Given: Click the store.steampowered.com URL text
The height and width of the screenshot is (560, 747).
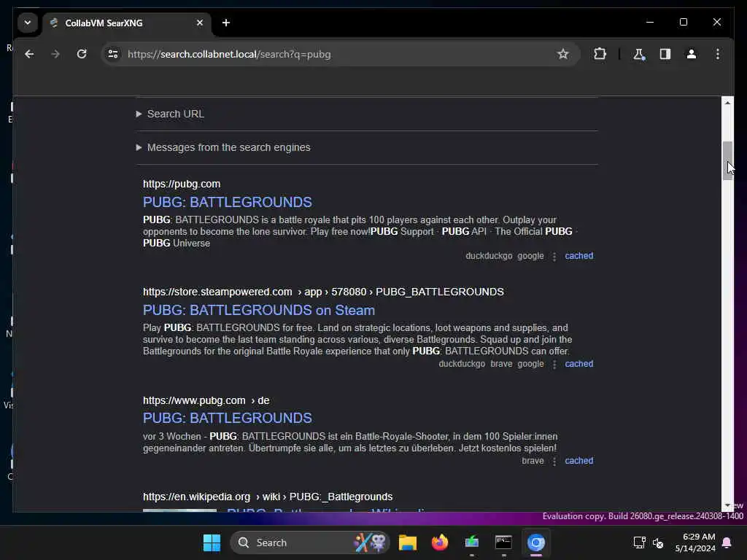Looking at the screenshot, I should pyautogui.click(x=323, y=292).
